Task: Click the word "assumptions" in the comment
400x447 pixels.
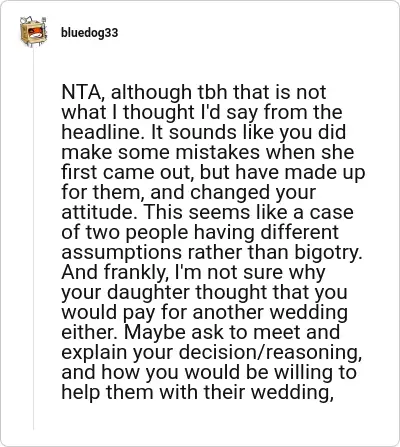Action: 121,253
